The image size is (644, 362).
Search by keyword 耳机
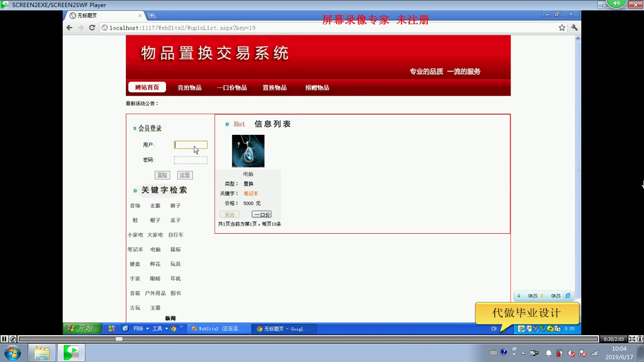[x=175, y=279]
